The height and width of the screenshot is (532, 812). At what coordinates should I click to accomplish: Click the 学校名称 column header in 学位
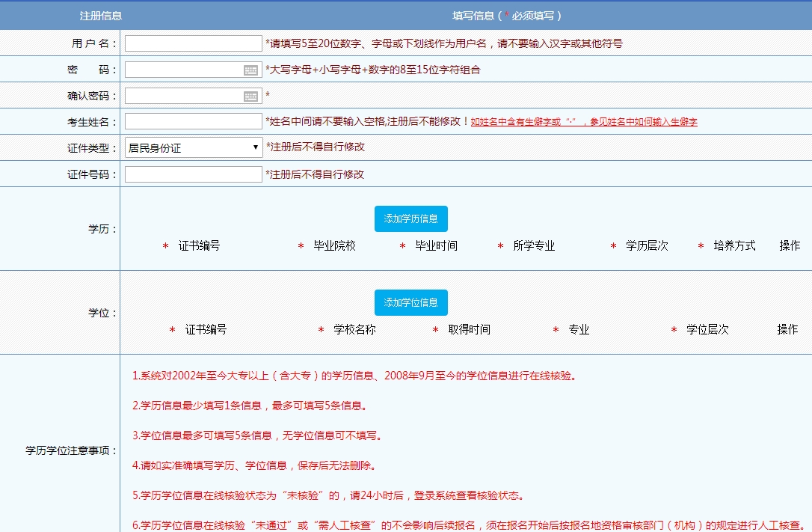(354, 330)
